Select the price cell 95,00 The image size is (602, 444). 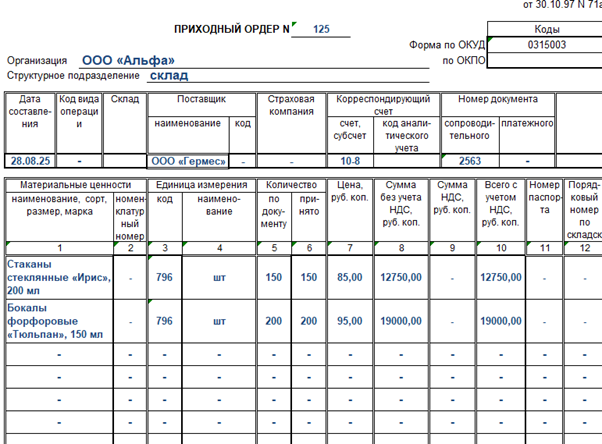(349, 321)
